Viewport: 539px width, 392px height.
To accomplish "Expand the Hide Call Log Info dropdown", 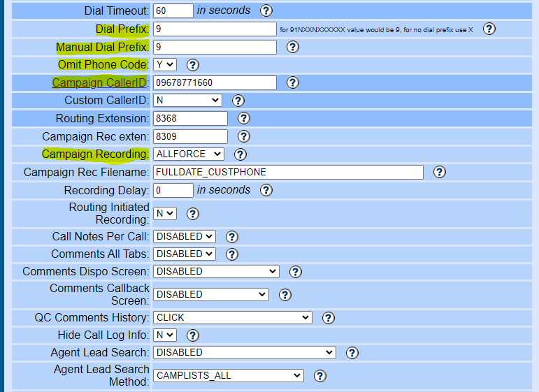I will [165, 335].
